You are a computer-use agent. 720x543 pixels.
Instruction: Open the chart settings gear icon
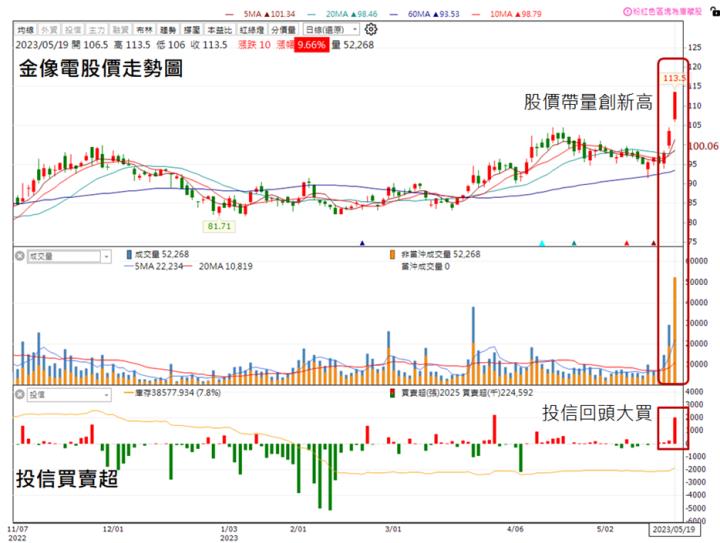pos(371,29)
